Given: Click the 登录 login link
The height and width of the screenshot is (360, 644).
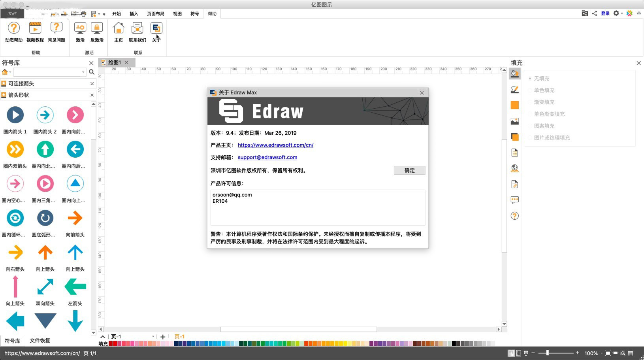Looking at the screenshot, I should pyautogui.click(x=605, y=13).
